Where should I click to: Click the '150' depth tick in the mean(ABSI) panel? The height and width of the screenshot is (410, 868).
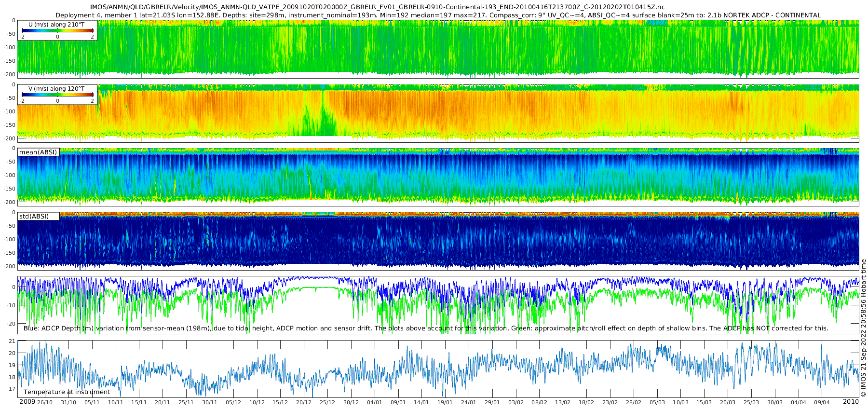(x=11, y=189)
